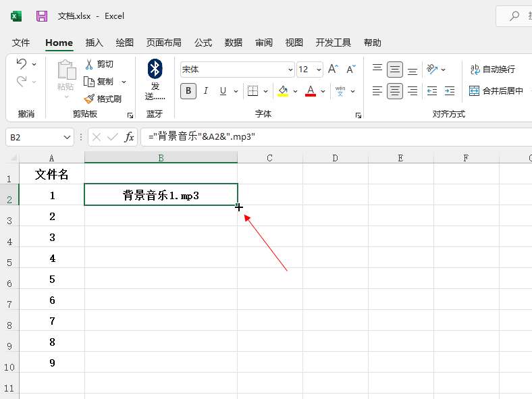Click the borders icon
The width and height of the screenshot is (532, 399).
pos(252,91)
